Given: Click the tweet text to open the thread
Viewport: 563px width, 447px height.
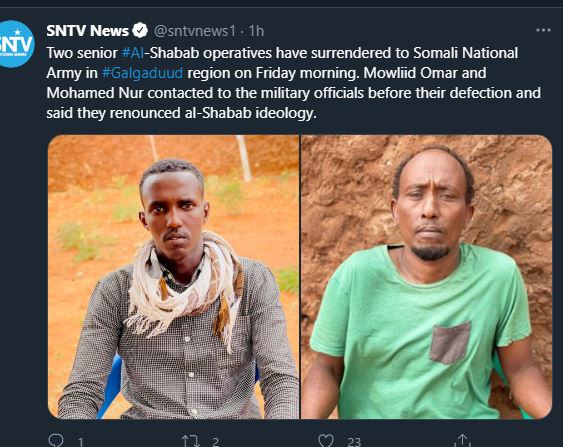Looking at the screenshot, I should tap(294, 83).
